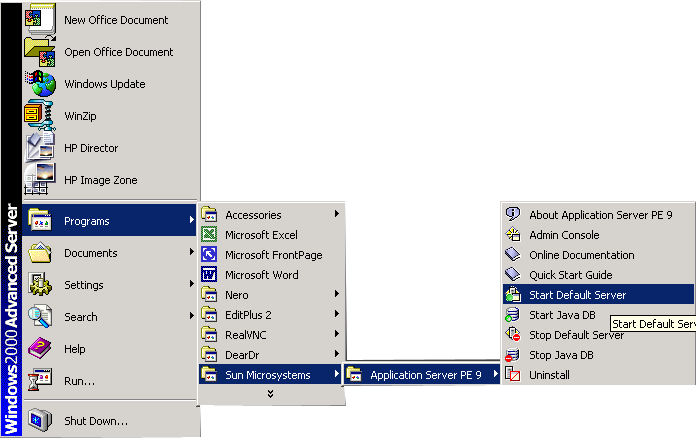Choose Shut Down... from the Start menu
The image size is (697, 438).
tap(95, 421)
